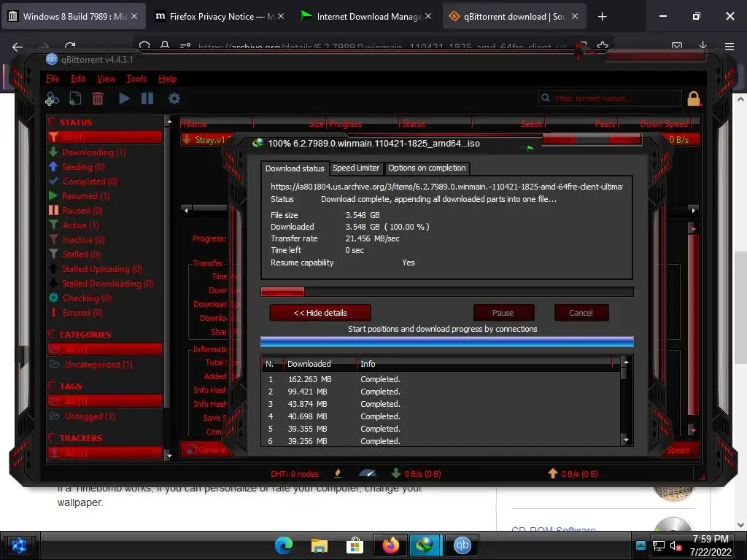
Task: Click the torrent list horizontal scroll left arrow
Action: click(x=186, y=210)
